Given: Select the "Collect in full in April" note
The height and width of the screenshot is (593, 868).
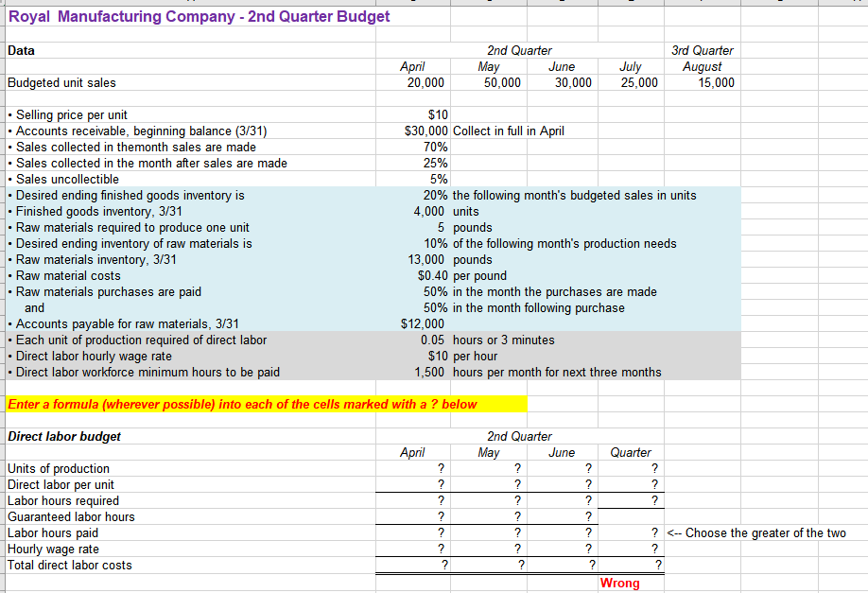Looking at the screenshot, I should click(508, 131).
